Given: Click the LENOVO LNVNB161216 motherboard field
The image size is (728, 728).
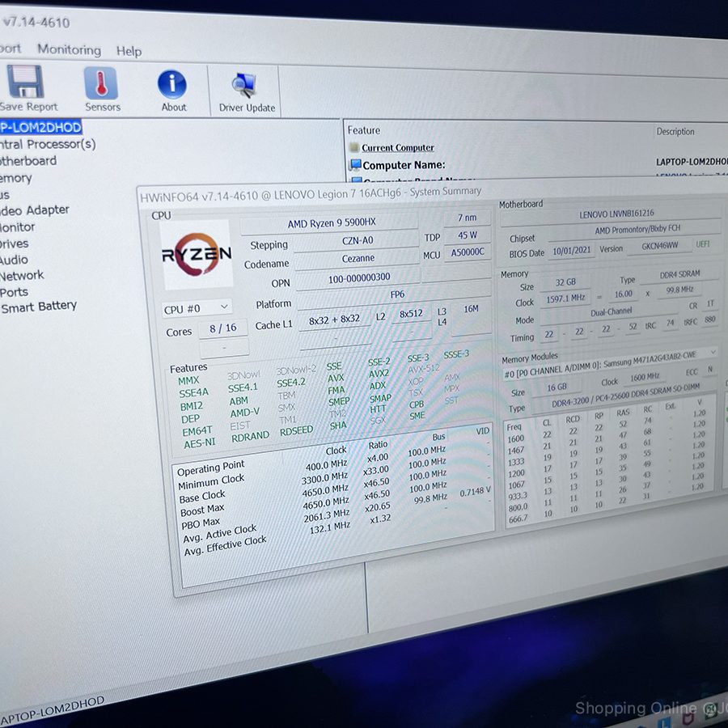Looking at the screenshot, I should tap(616, 214).
